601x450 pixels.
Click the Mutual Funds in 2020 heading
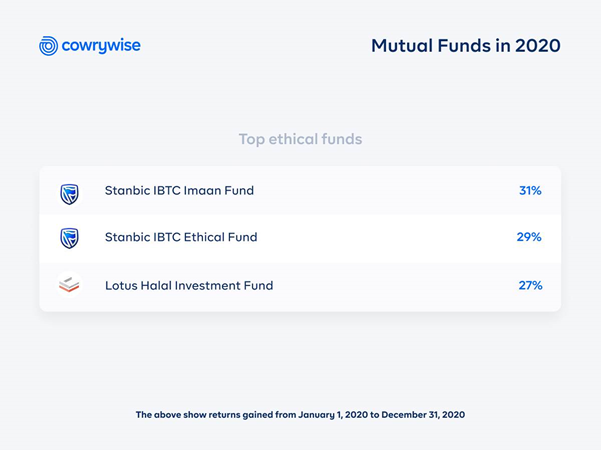[x=466, y=46]
